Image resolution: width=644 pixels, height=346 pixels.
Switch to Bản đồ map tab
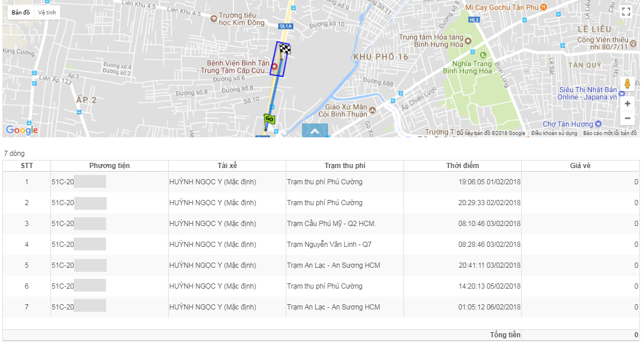[21, 12]
